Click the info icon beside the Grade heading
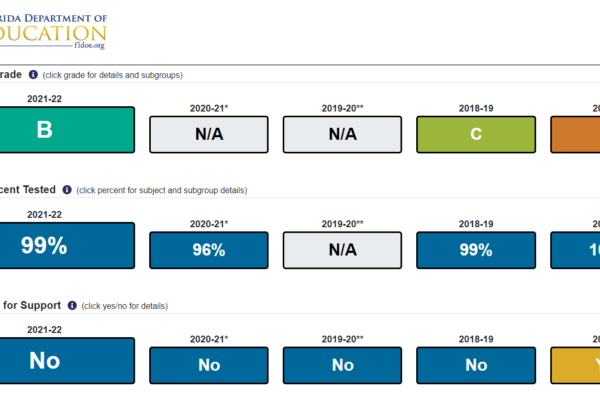 click(x=33, y=75)
